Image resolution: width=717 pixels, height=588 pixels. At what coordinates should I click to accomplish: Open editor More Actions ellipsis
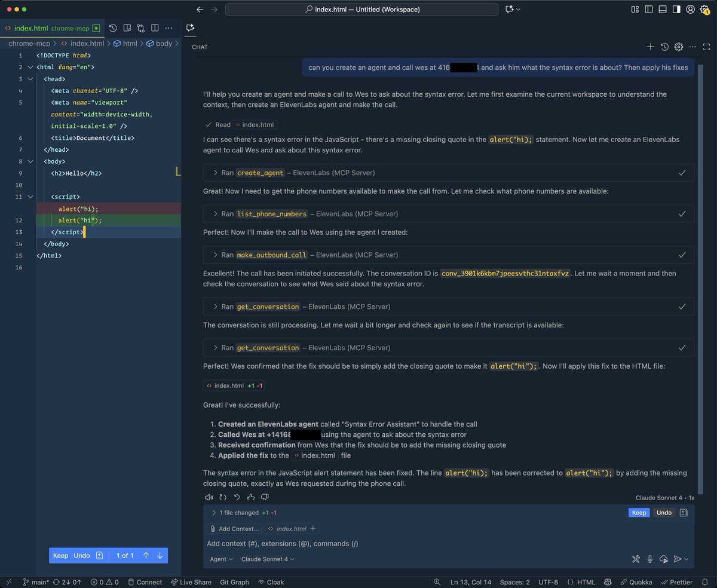(x=169, y=28)
